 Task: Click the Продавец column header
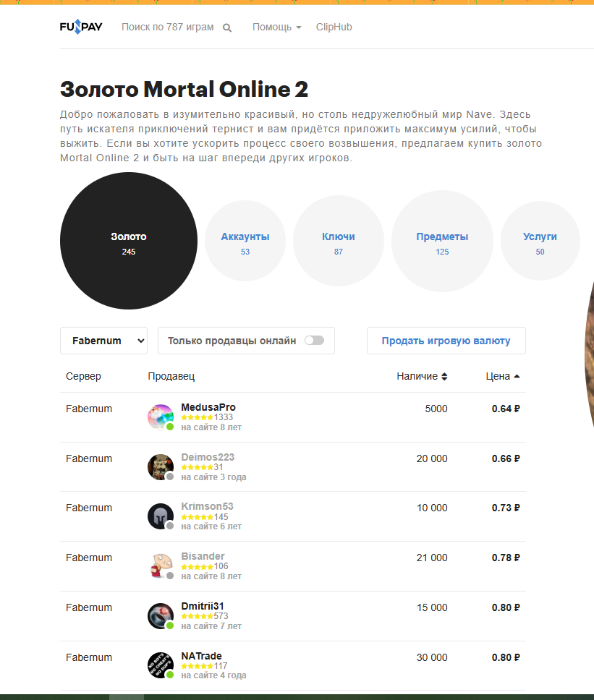pyautogui.click(x=171, y=376)
